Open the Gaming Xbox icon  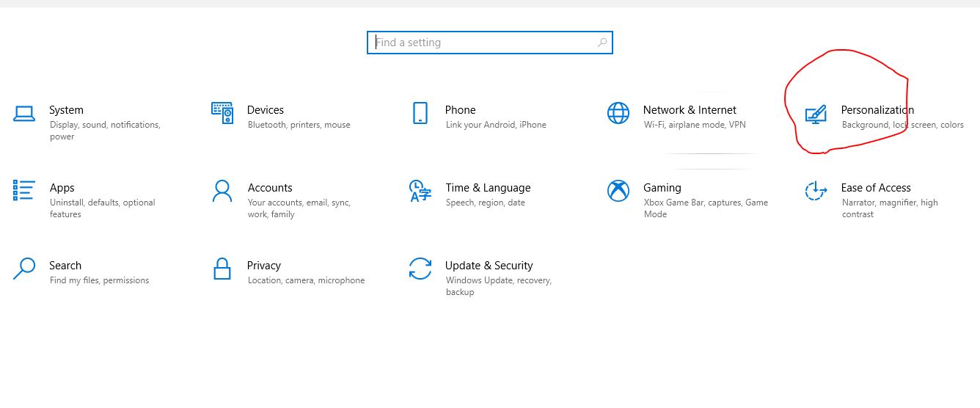[618, 191]
